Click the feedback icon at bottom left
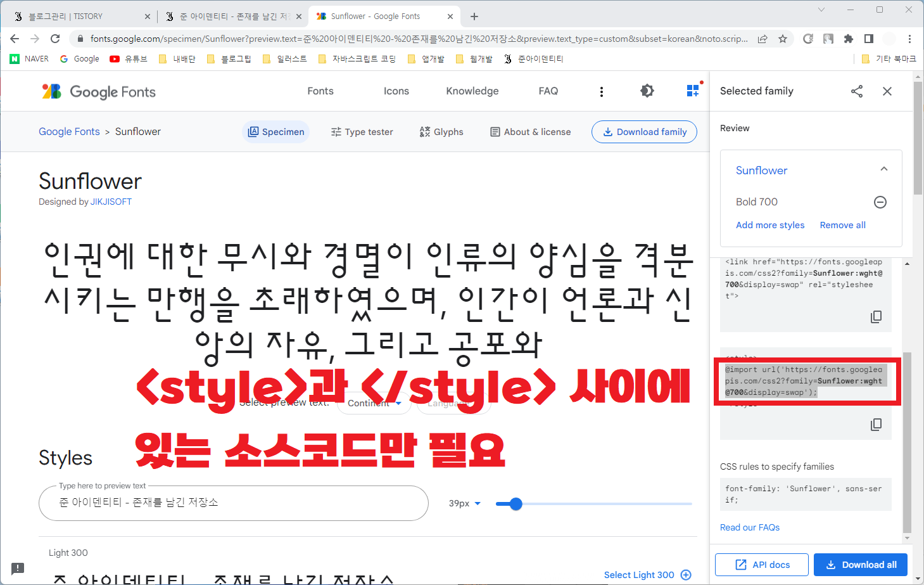Image resolution: width=924 pixels, height=585 pixels. 18,568
